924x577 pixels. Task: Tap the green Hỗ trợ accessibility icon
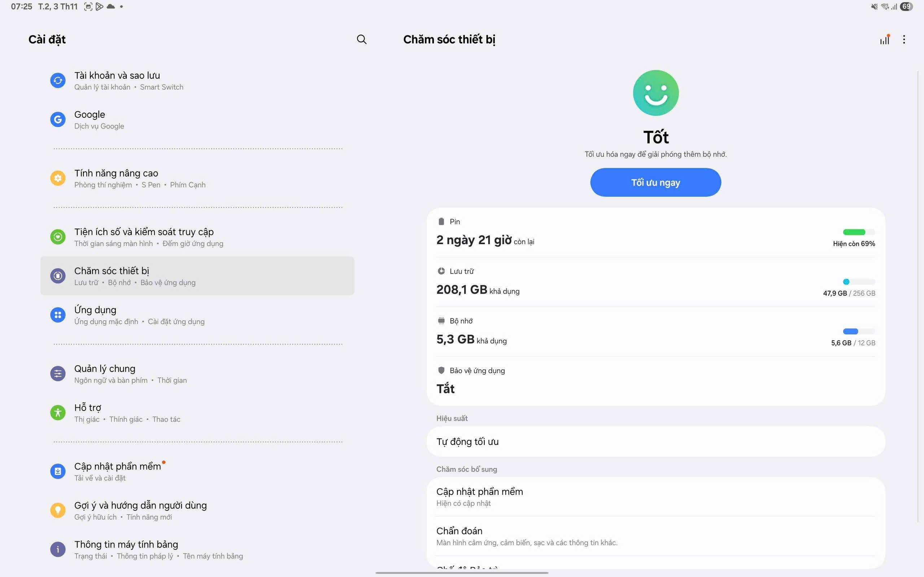click(x=58, y=412)
